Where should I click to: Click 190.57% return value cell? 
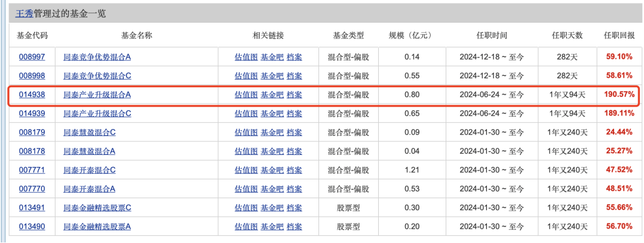tap(619, 95)
